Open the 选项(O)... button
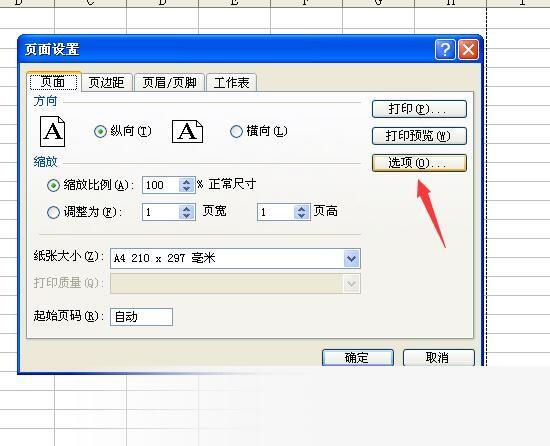The height and width of the screenshot is (446, 550). click(419, 163)
